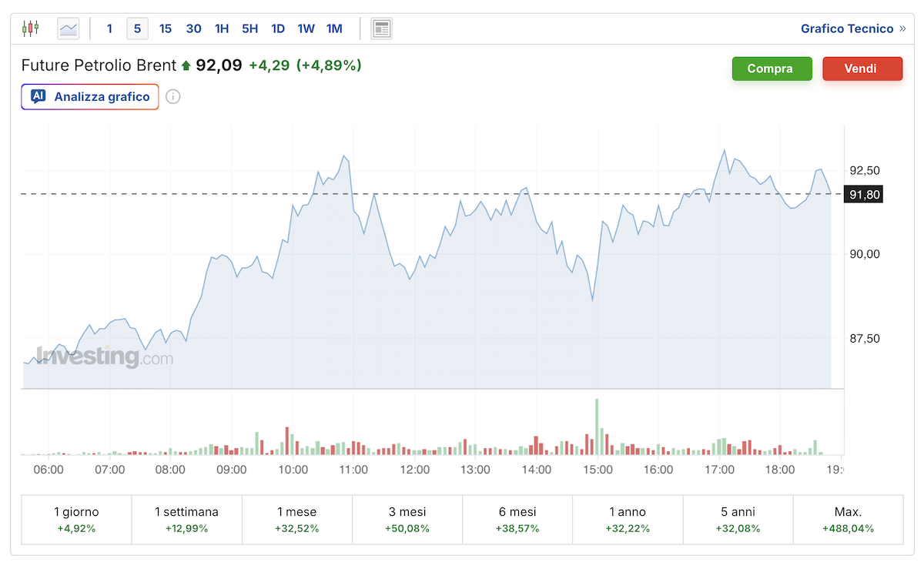
Task: Click the info icon beside Analizza grafico
Action: (x=173, y=97)
